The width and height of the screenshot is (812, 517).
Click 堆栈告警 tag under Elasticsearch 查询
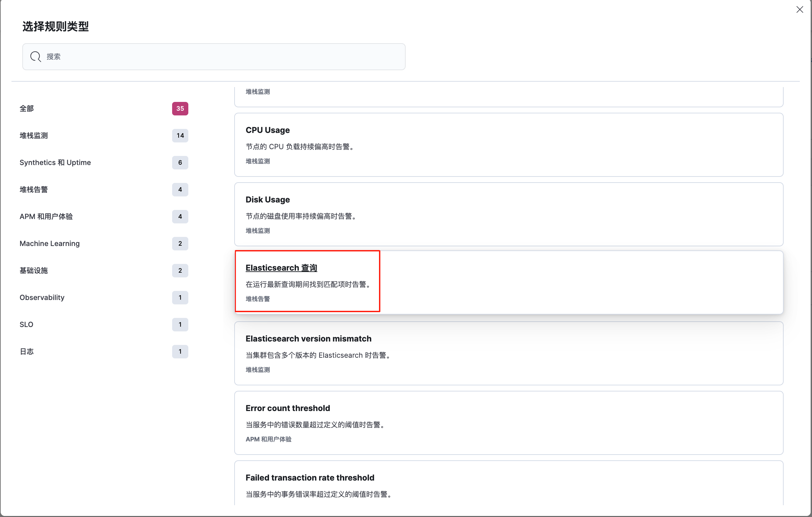[x=258, y=299]
